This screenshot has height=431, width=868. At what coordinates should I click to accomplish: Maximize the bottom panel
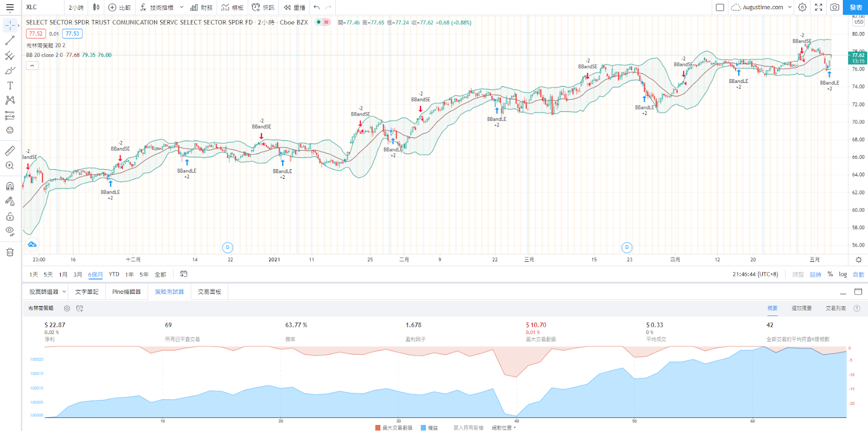pos(858,292)
